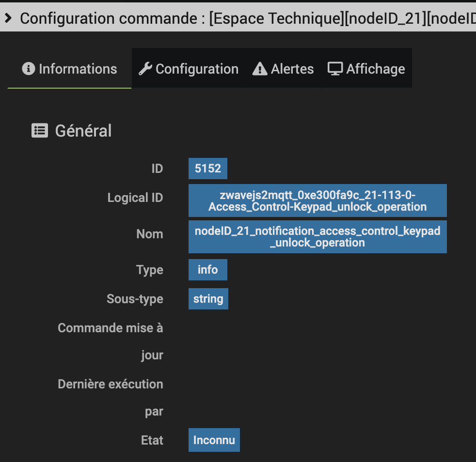476x462 pixels.
Task: Click the Général section heading
Action: point(83,131)
